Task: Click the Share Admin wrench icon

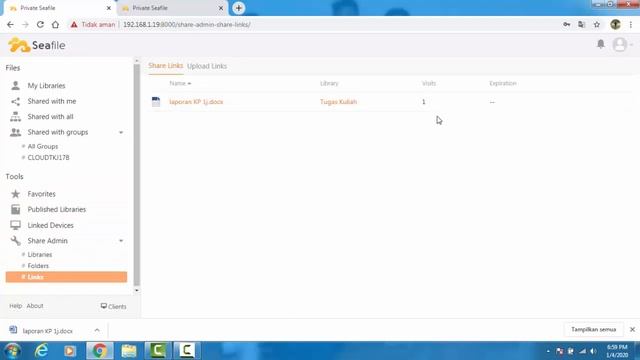Action: pos(16,241)
